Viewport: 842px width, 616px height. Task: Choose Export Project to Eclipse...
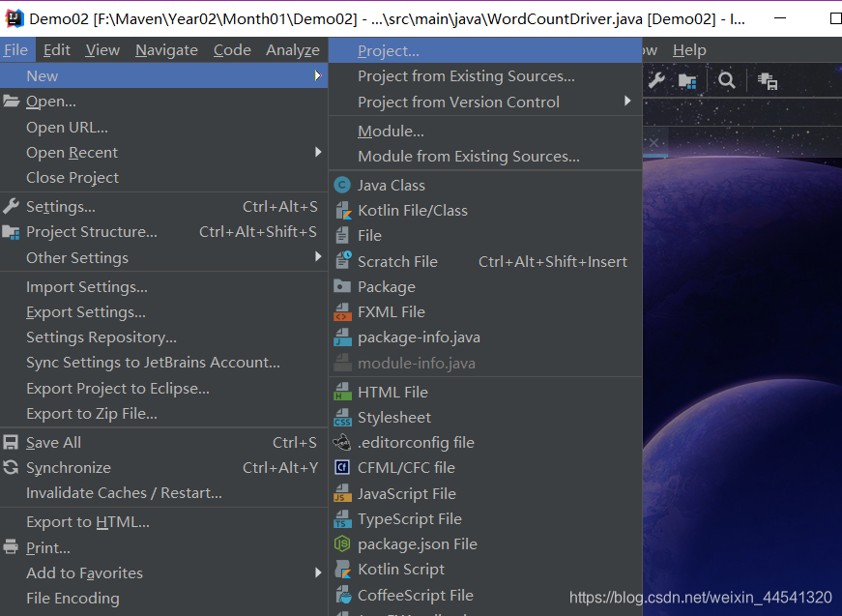[163, 389]
